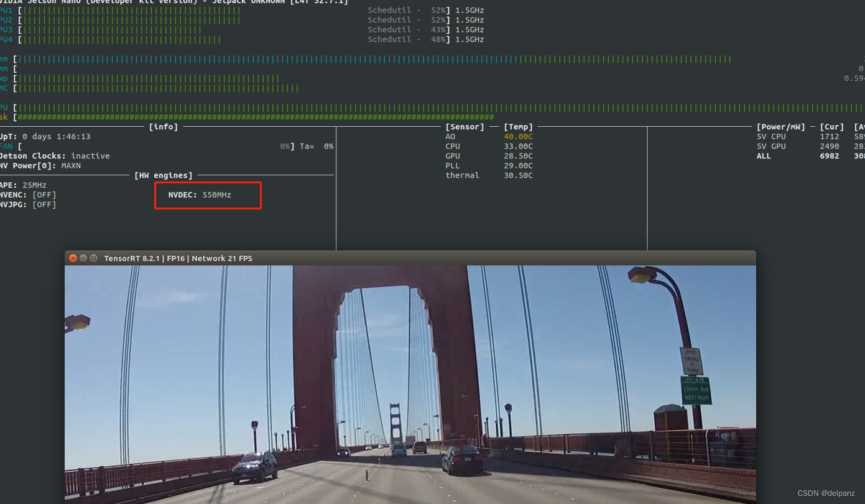The height and width of the screenshot is (504, 865).
Task: Click NV Power[0]: MAXN mode
Action: point(40,166)
